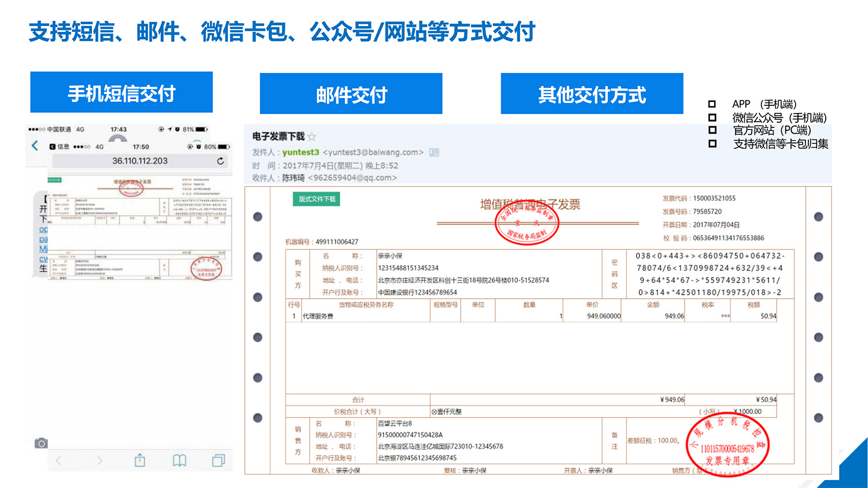Click the seller bank 北京银78945612345698745

[417, 458]
